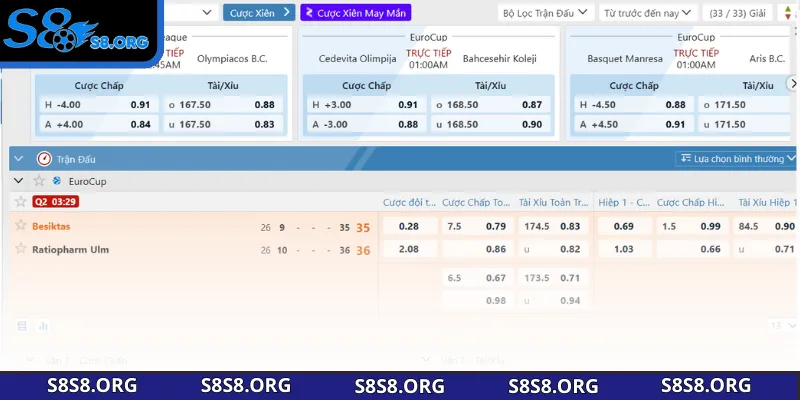Image resolution: width=800 pixels, height=400 pixels.
Task: Click the Cược Xiên arrow icon
Action: click(x=286, y=13)
